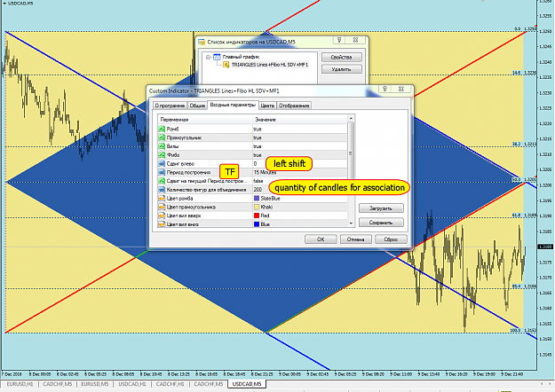
Task: Click the Ромб parameter icon
Action: coord(162,129)
